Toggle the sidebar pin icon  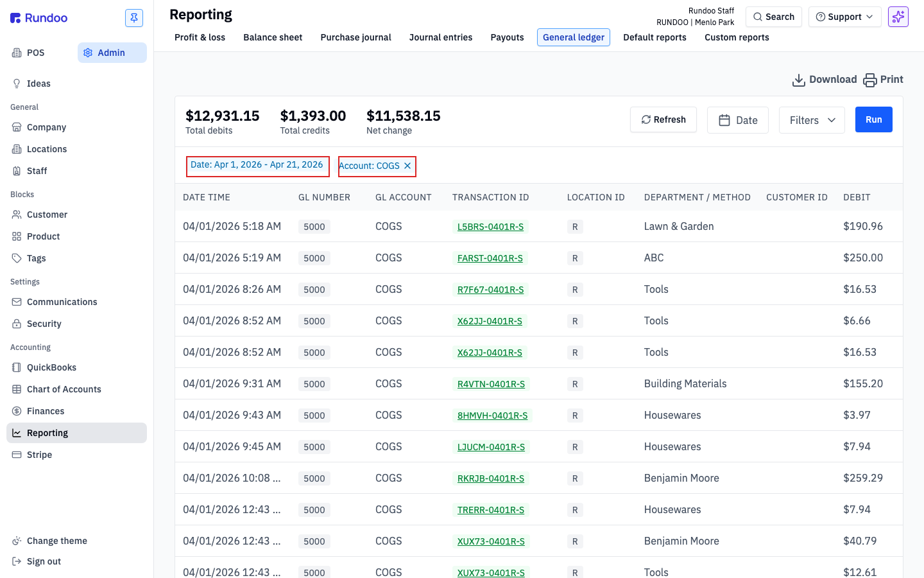click(134, 18)
